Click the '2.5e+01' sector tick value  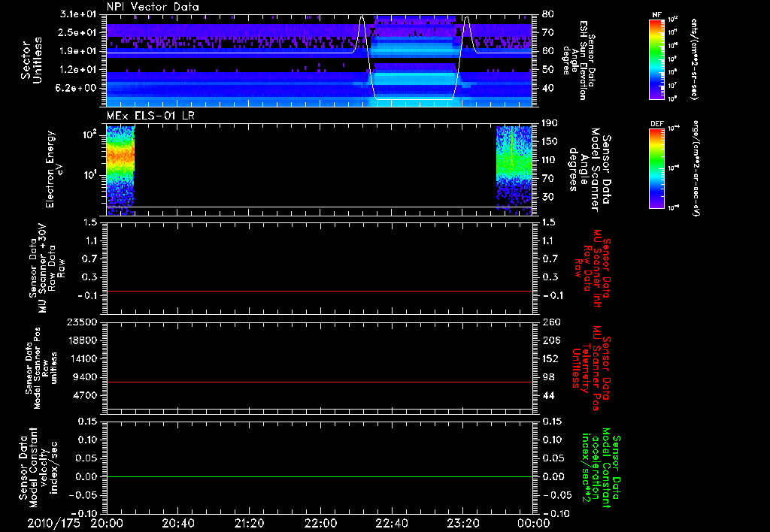point(78,32)
